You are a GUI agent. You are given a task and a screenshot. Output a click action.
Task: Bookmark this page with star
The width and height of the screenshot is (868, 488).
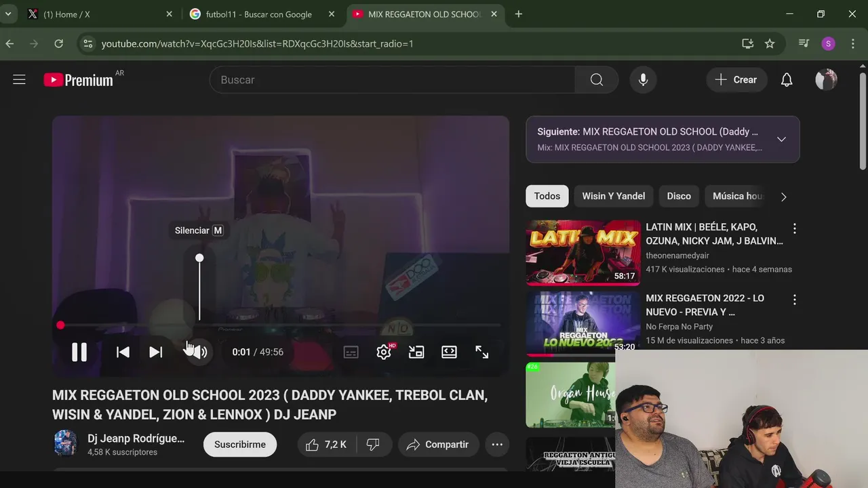pos(770,43)
